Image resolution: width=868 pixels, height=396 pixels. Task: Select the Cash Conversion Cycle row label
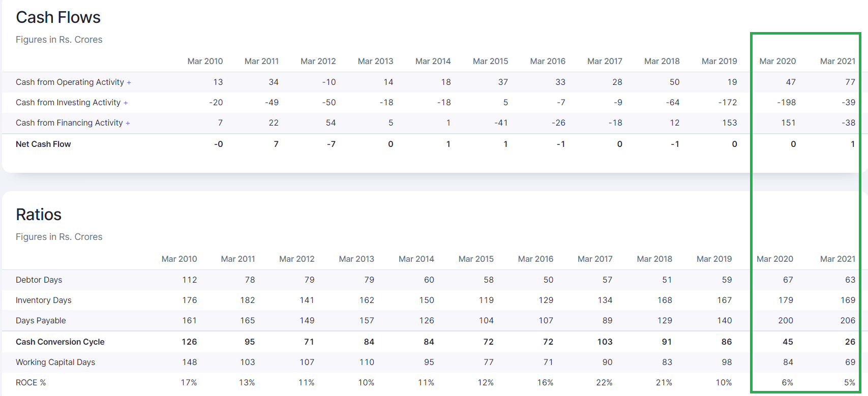pyautogui.click(x=60, y=342)
